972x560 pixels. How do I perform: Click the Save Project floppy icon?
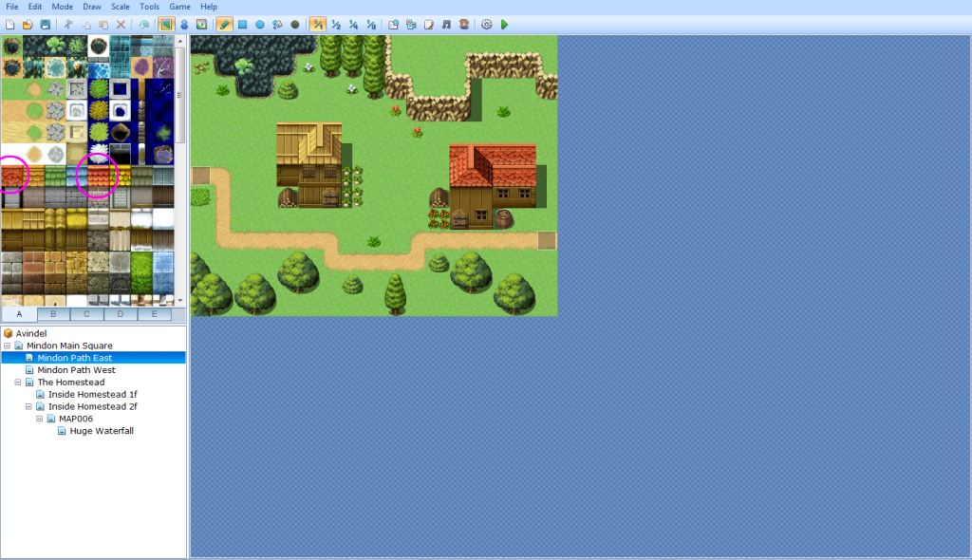coord(45,24)
